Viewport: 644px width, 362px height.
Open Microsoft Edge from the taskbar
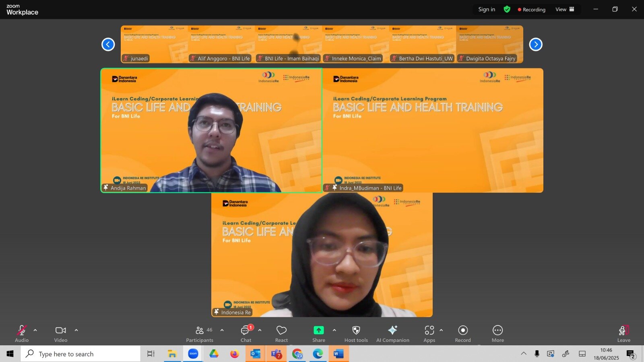[318, 354]
